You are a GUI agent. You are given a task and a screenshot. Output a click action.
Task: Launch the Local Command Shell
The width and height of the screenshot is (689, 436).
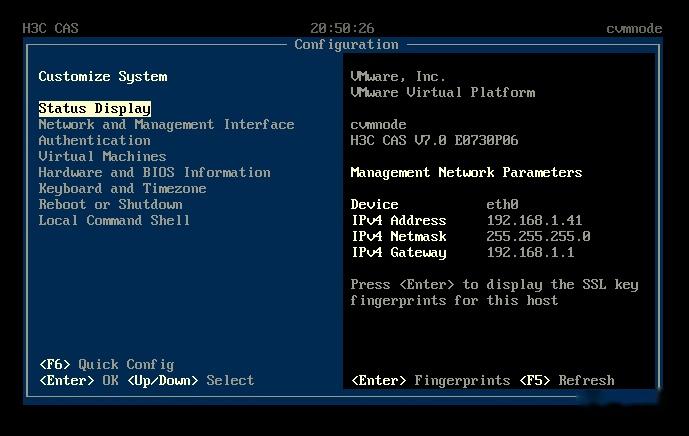[114, 220]
